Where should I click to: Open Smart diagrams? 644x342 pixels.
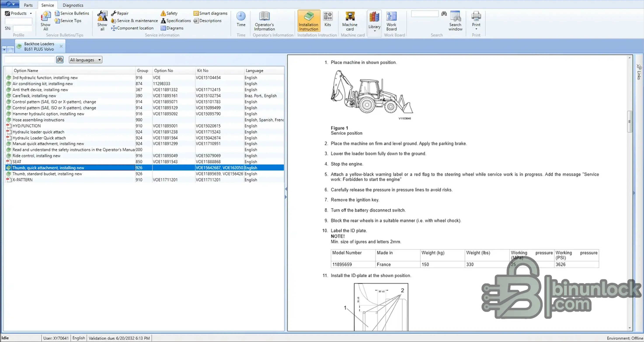tap(211, 13)
